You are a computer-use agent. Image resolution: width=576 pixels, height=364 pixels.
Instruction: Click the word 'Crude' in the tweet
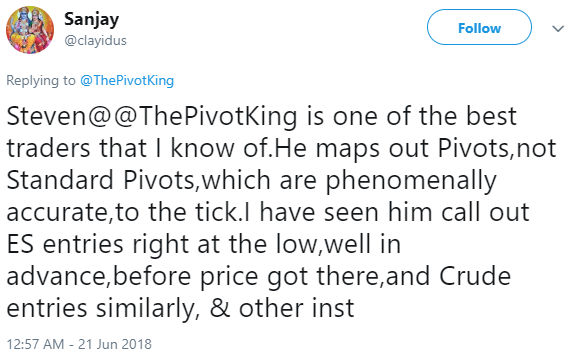tap(475, 276)
